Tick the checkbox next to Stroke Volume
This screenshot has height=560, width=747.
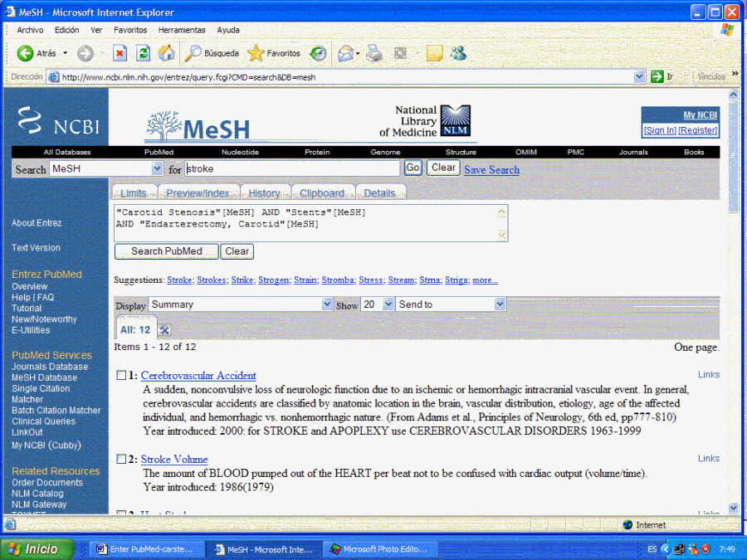121,459
